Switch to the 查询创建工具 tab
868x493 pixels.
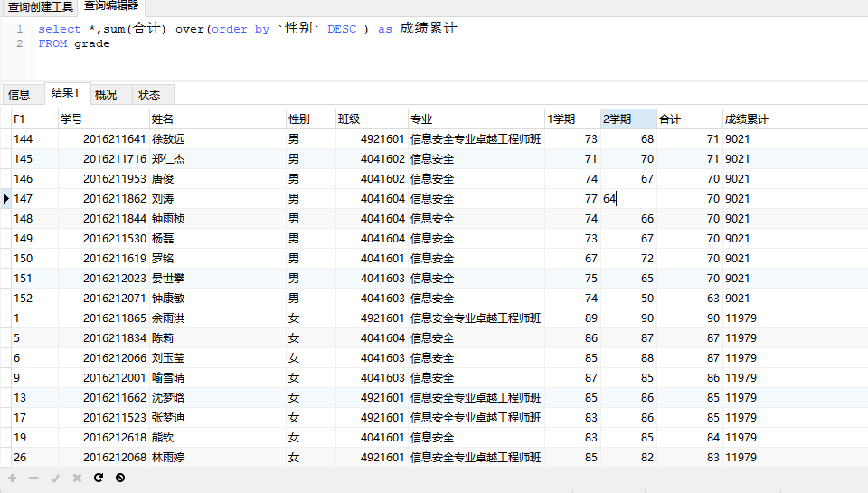(40, 6)
